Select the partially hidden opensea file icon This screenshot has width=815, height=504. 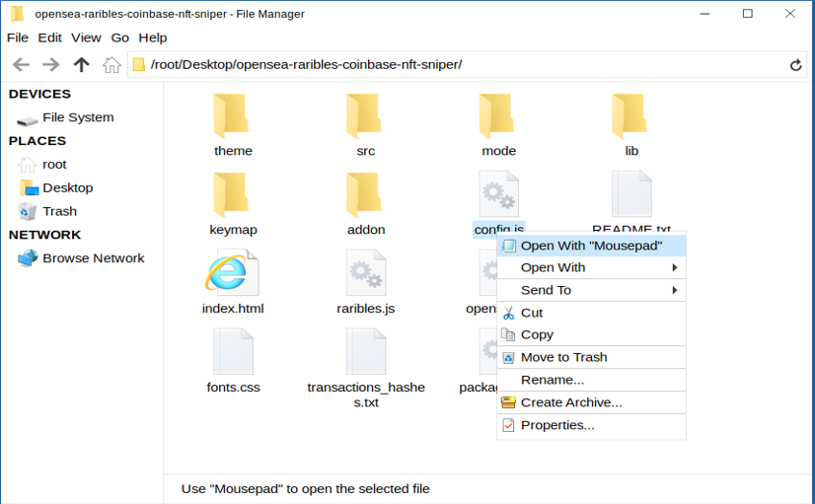[487, 273]
